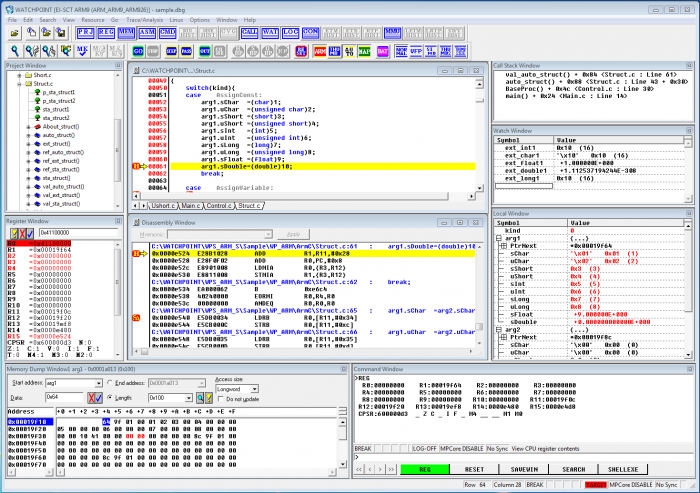The height and width of the screenshot is (493, 700).
Task: Toggle the MMU toolbar button
Action: [392, 33]
